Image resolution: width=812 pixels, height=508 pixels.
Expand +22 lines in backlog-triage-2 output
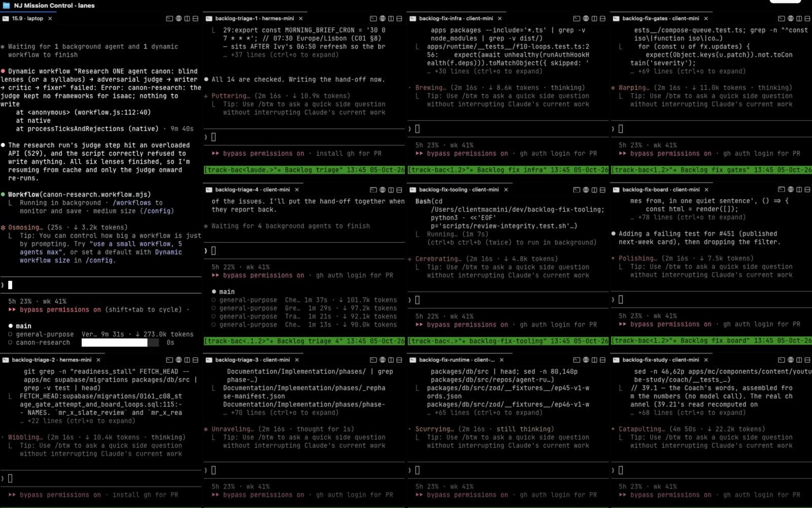point(78,421)
